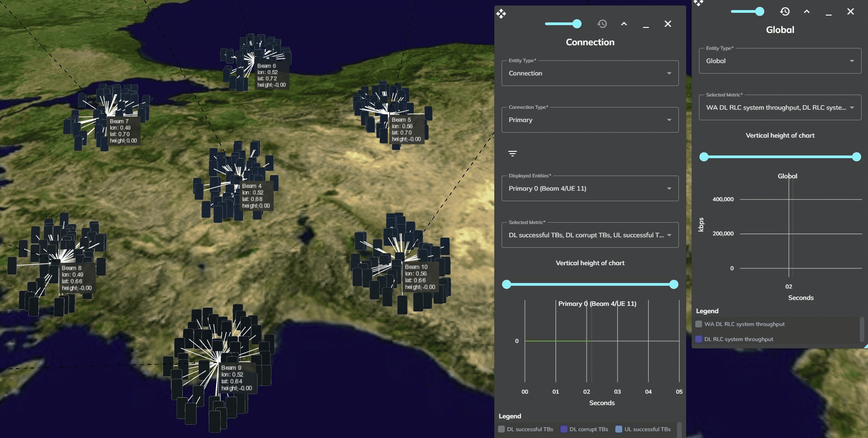The width and height of the screenshot is (868, 438).
Task: Collapse the Global panel using its chevron icon
Action: (807, 11)
